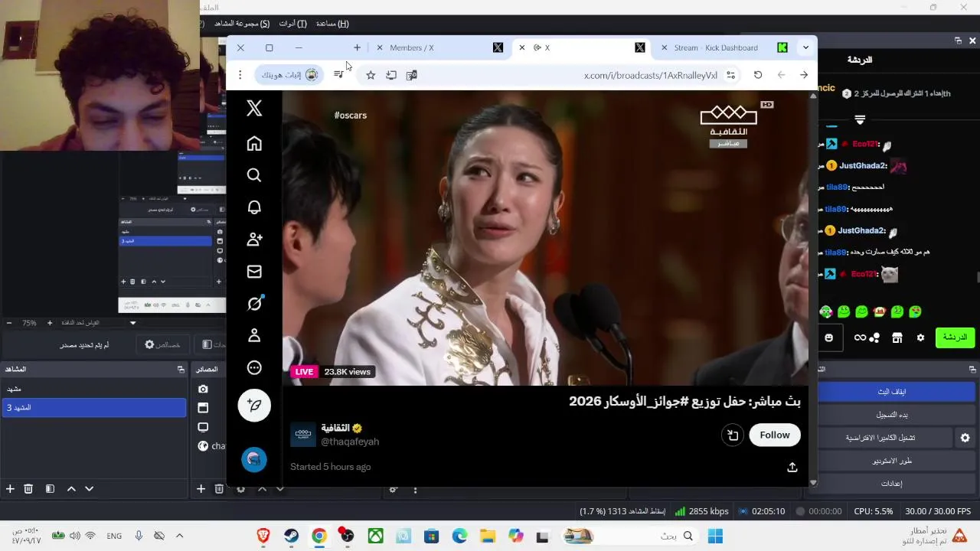Open OBS Scene Collection (S) menu
The height and width of the screenshot is (551, 980).
[x=242, y=24]
